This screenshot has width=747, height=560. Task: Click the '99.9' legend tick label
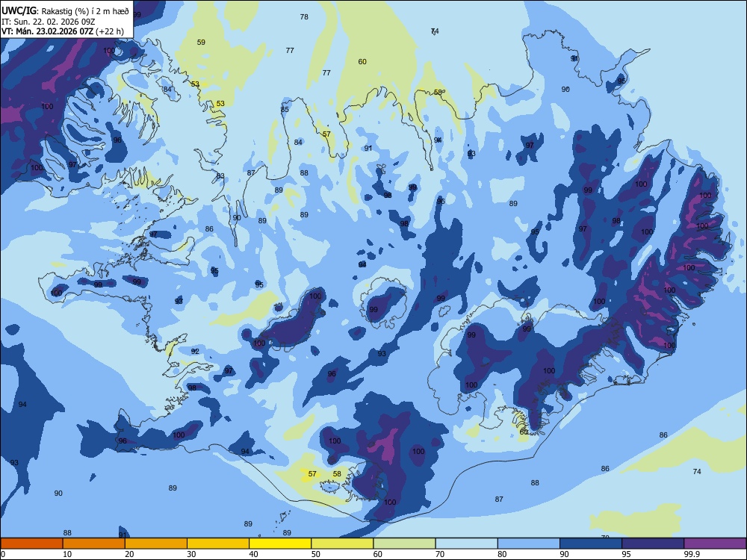click(x=691, y=554)
